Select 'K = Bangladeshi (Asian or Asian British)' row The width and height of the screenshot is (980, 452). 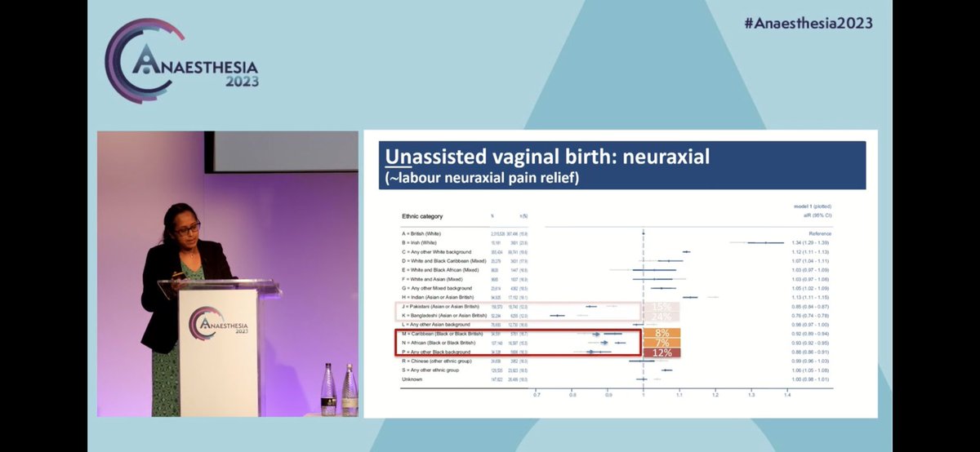443,316
